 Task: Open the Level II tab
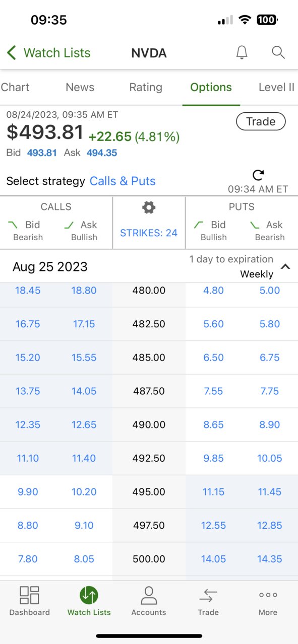pyautogui.click(x=276, y=87)
